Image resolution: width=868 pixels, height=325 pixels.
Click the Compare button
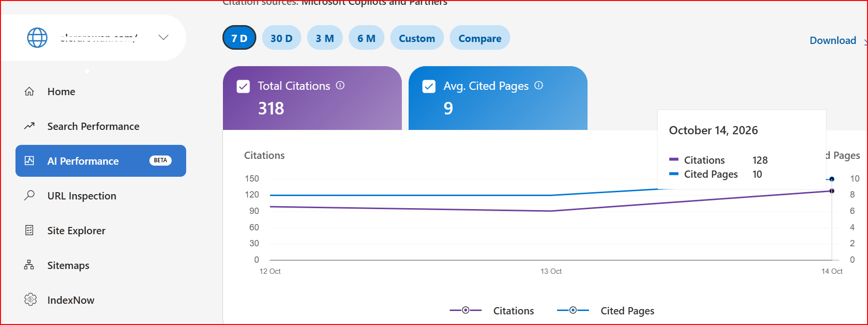pyautogui.click(x=480, y=38)
